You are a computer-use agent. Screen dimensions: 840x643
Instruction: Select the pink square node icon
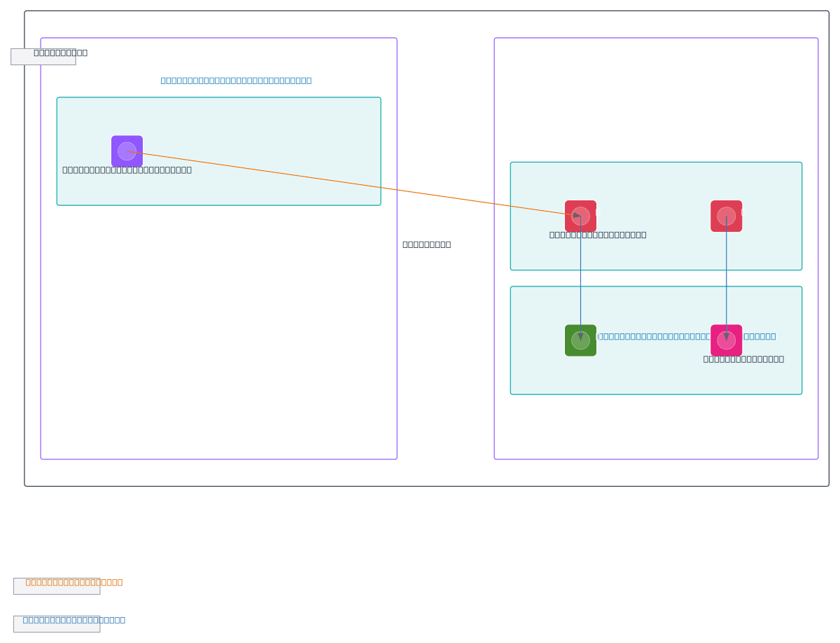[726, 340]
